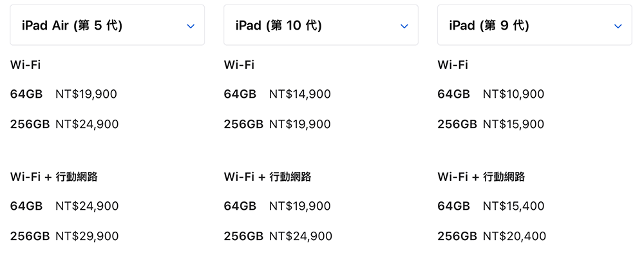Click iPad 10 Wi-Fi 256GB price NT$19,900
644x269 pixels.
tap(299, 124)
